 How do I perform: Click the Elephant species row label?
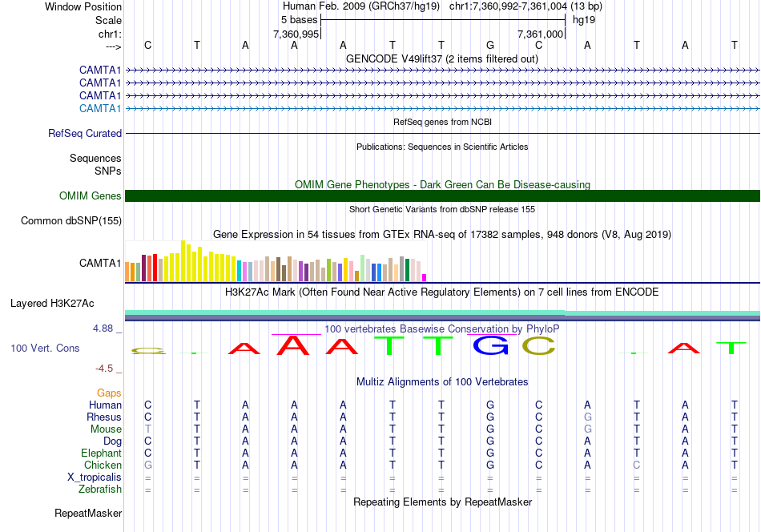[x=102, y=453]
